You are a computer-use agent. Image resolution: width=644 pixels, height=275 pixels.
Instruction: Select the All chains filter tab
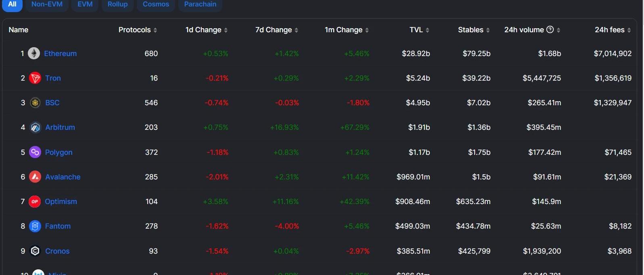tap(12, 4)
